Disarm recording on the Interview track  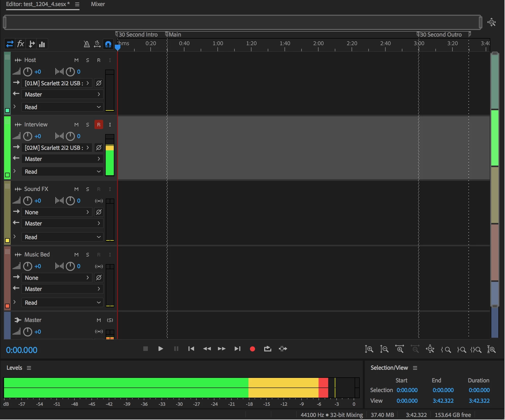pos(99,125)
